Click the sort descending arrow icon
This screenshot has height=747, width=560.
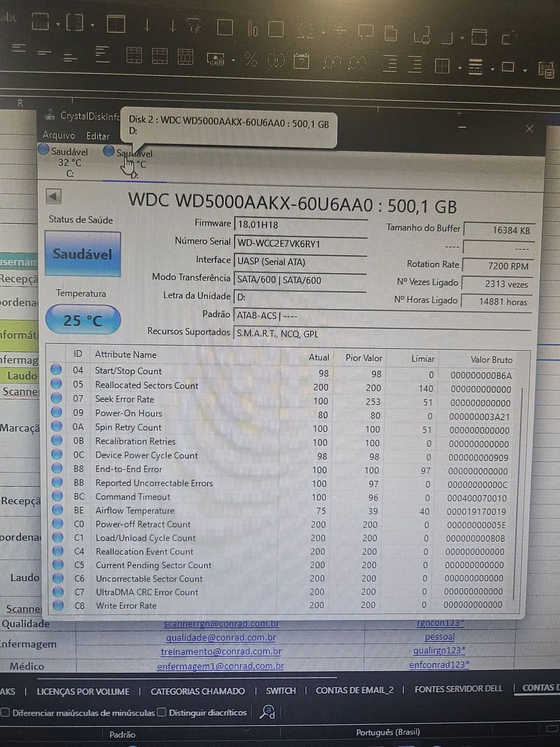coord(172,26)
